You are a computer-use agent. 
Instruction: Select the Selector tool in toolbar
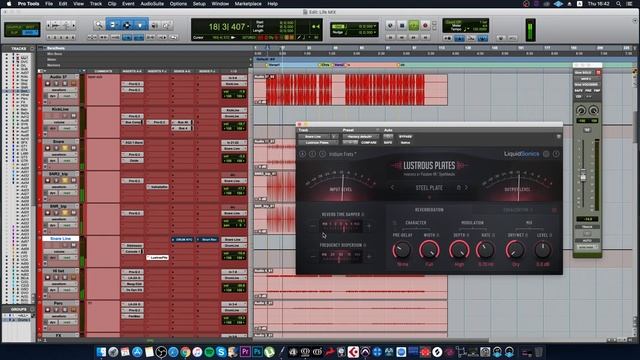point(127,25)
